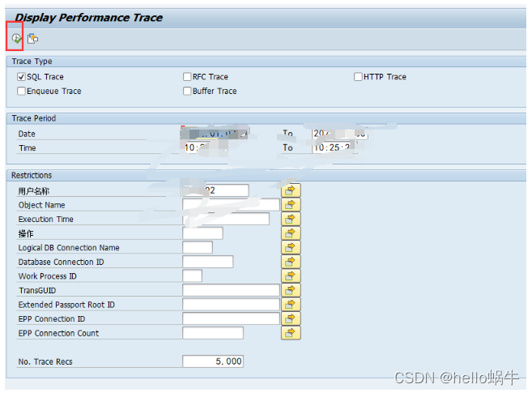
Task: Uncheck the SQL Trace checkbox
Action: (x=21, y=77)
